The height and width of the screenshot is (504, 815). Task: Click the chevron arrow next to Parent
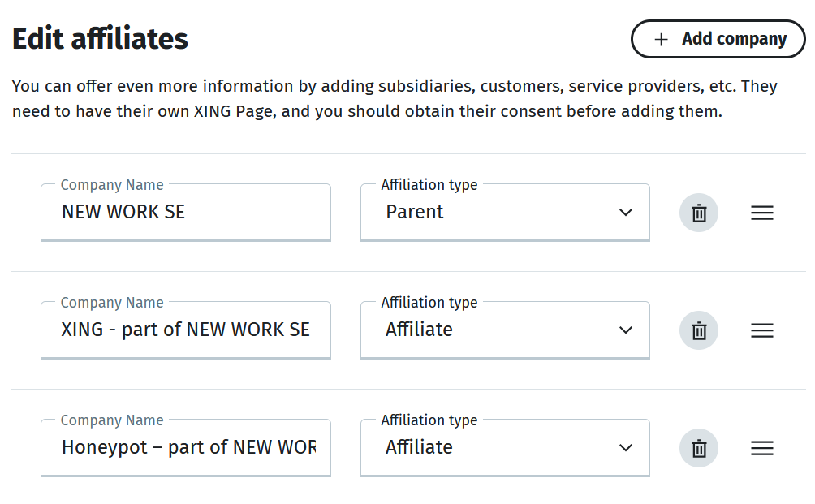(625, 213)
